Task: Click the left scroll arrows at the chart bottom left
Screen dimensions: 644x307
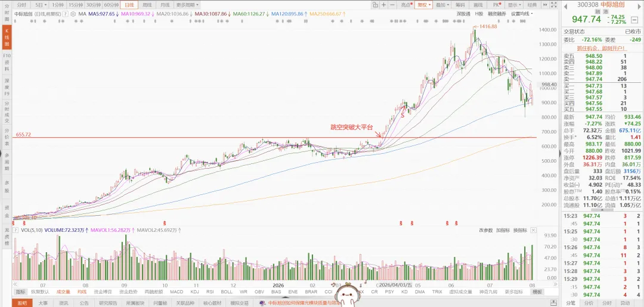Action: point(15,284)
